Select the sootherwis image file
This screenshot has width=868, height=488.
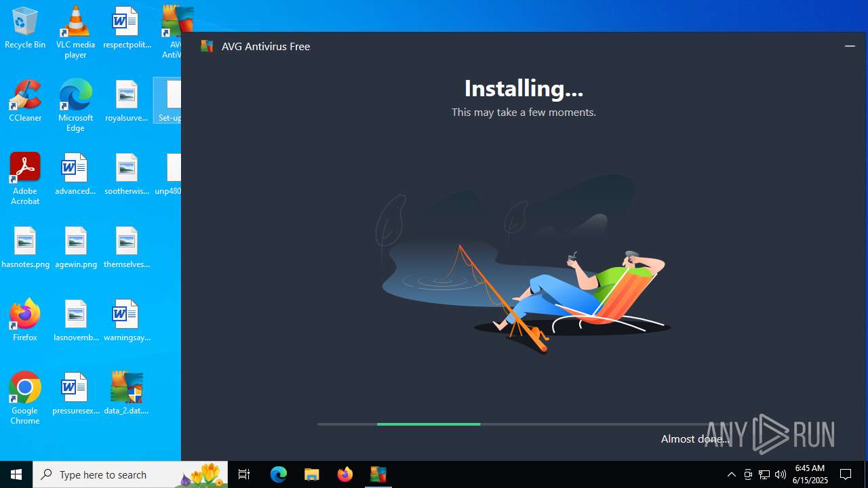click(x=127, y=175)
